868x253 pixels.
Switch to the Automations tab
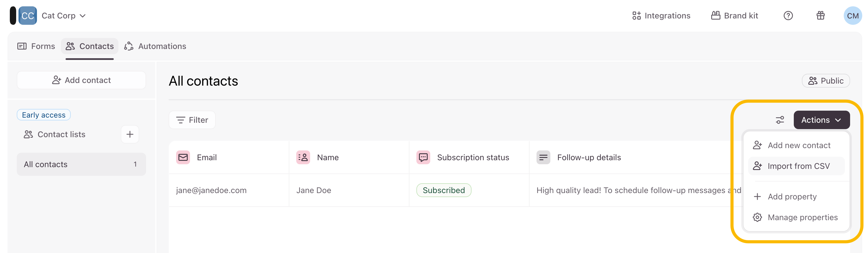[x=155, y=46]
